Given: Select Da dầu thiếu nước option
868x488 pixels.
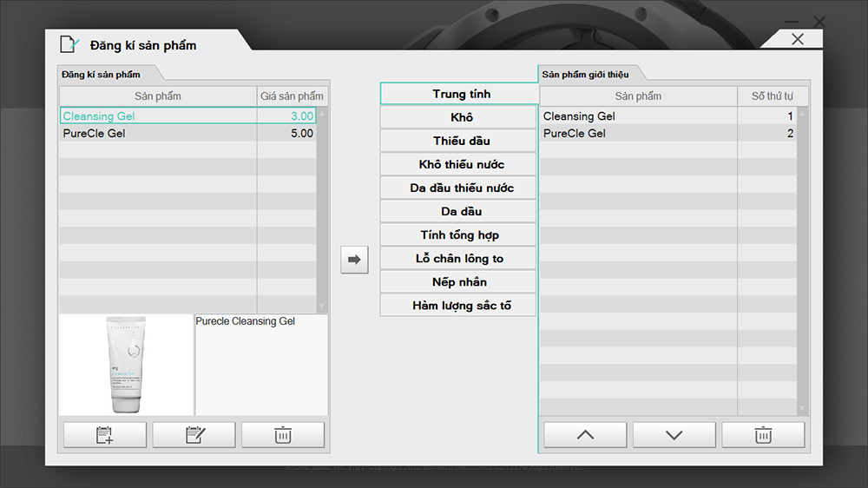Looking at the screenshot, I should click(460, 188).
